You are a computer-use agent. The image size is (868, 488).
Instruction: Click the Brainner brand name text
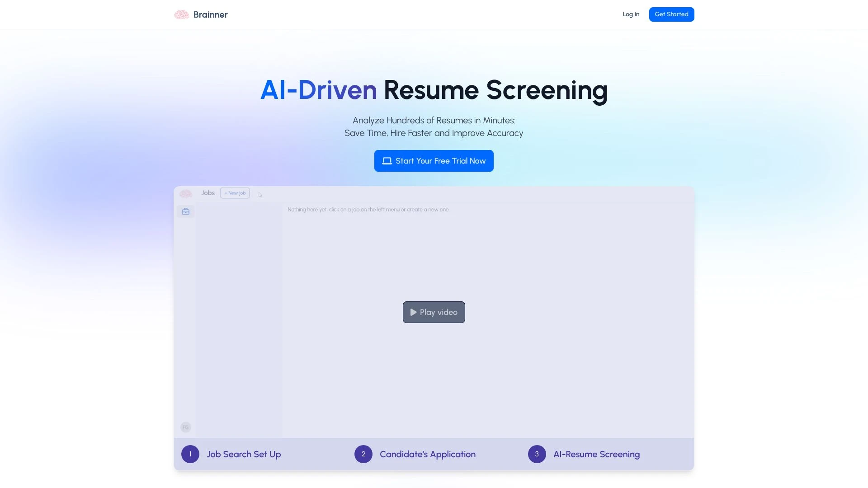tap(210, 14)
